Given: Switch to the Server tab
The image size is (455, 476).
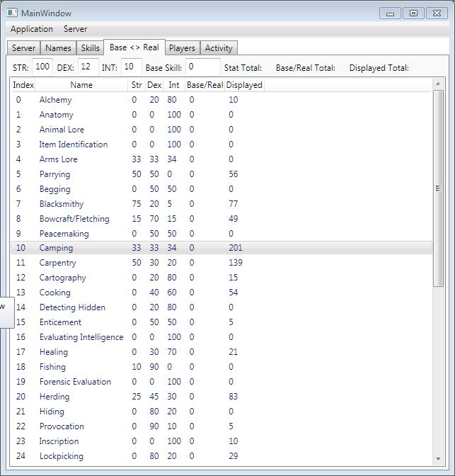Looking at the screenshot, I should 23,48.
